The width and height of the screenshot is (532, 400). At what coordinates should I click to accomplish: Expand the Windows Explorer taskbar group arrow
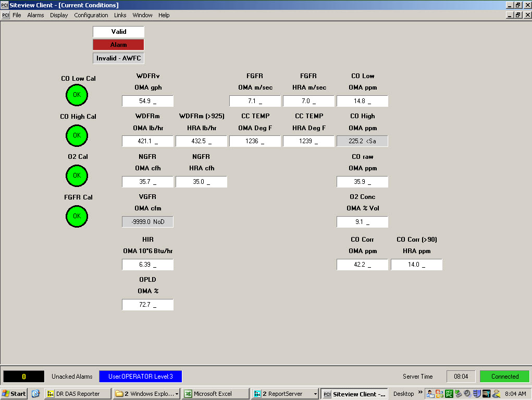(177, 394)
